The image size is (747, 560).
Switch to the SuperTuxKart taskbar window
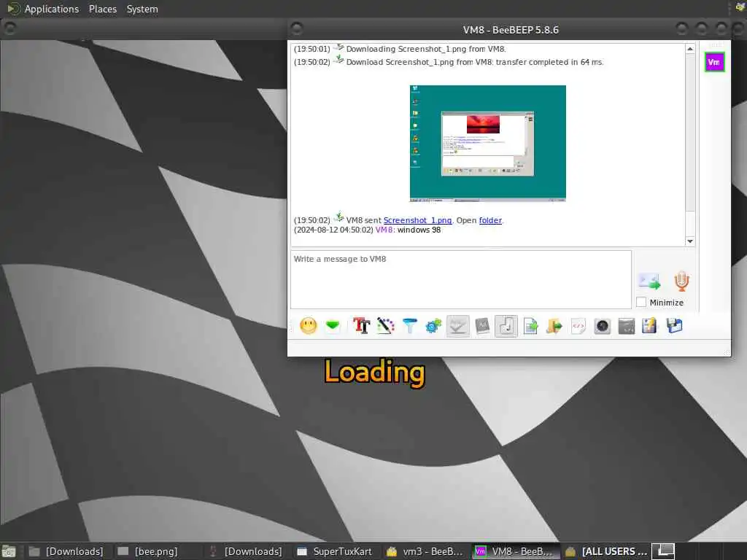pos(335,551)
